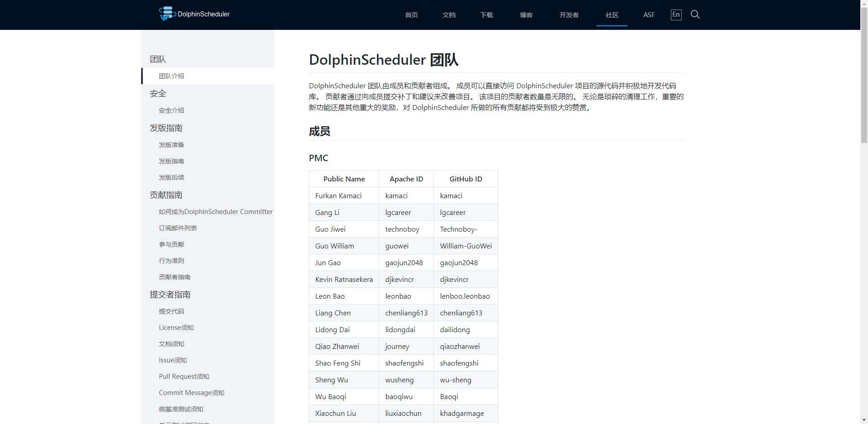Click the 团队 sidebar heading
Viewport: 868px width, 424px height.
(x=158, y=59)
